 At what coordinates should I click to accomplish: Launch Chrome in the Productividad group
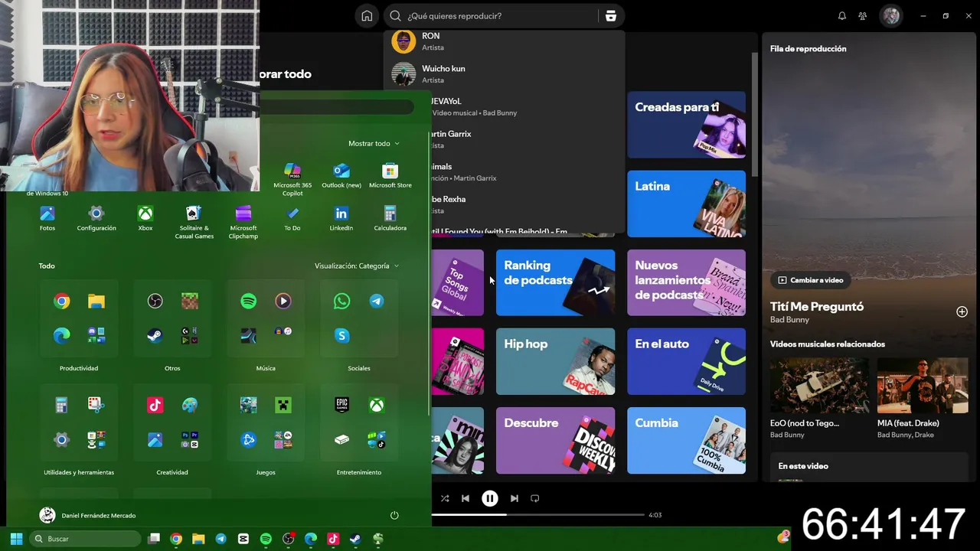62,302
